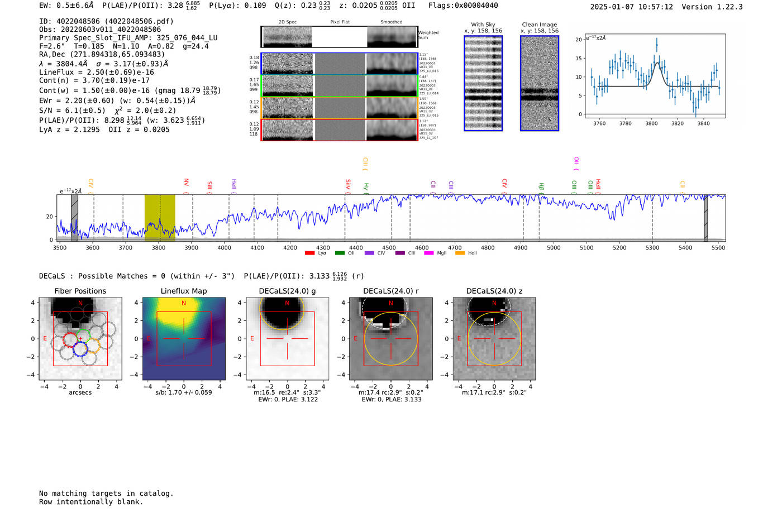
Task: Select the blue-bordered fiber 2D spectrum row
Action: pos(340,64)
